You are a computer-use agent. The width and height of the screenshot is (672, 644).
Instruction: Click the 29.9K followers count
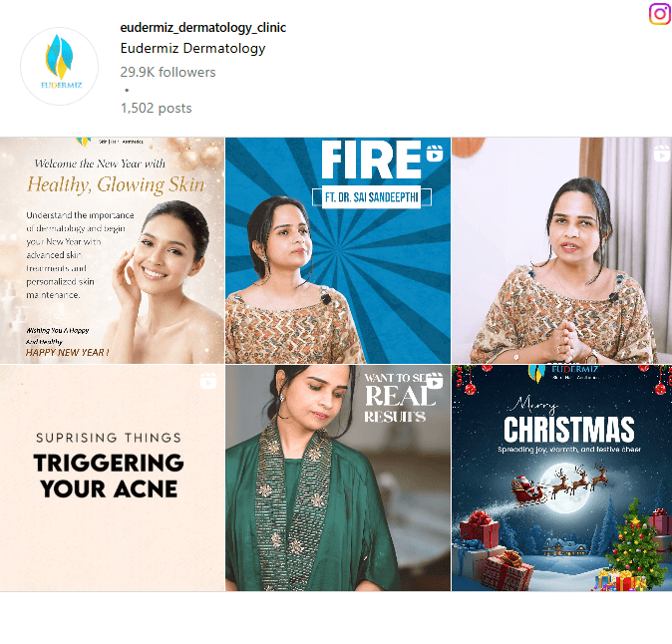168,72
